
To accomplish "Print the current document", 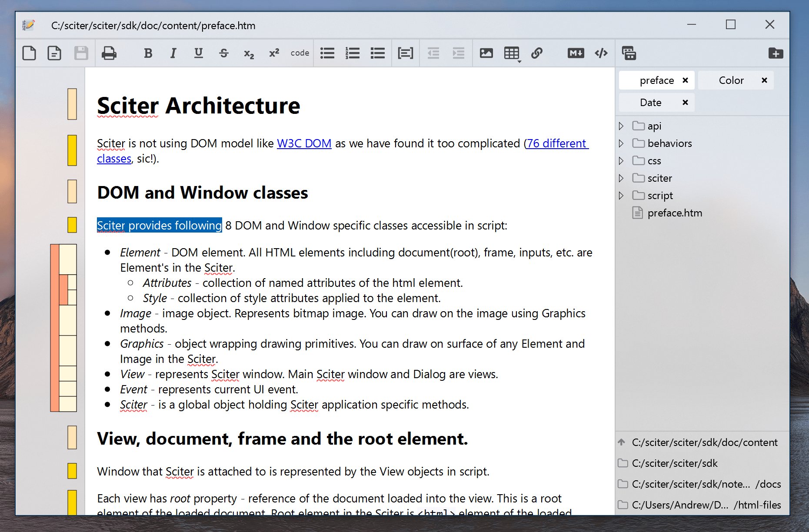I will pyautogui.click(x=109, y=53).
